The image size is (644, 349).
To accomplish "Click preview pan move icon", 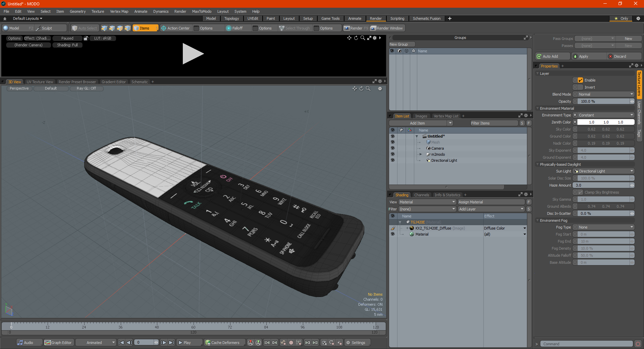I will (349, 38).
